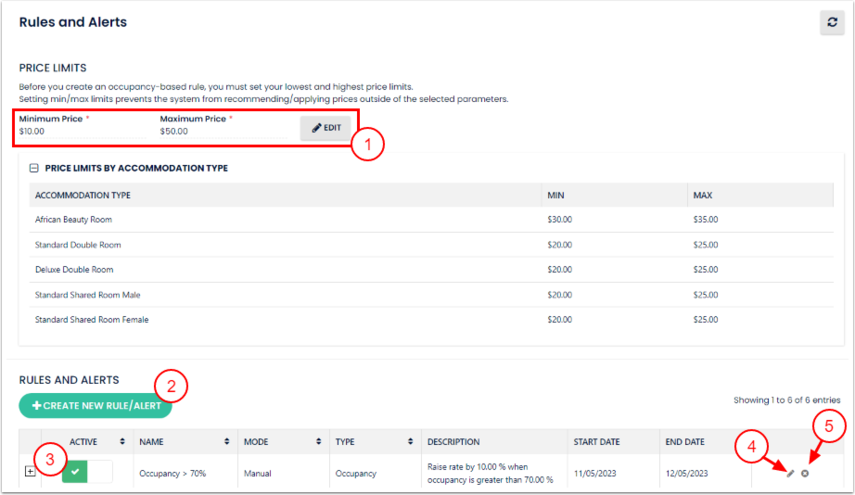The height and width of the screenshot is (495, 855).
Task: Toggle the Active switch for Occupancy > 70%
Action: 87,472
